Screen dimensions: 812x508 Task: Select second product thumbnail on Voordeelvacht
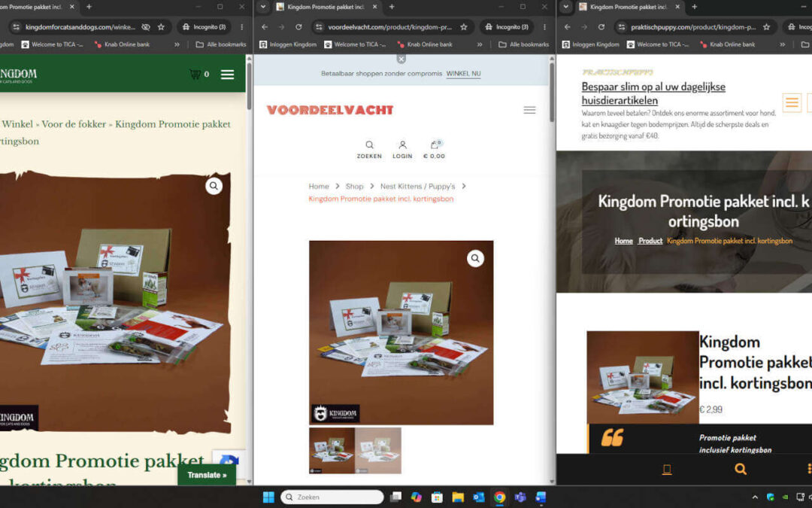tap(378, 451)
